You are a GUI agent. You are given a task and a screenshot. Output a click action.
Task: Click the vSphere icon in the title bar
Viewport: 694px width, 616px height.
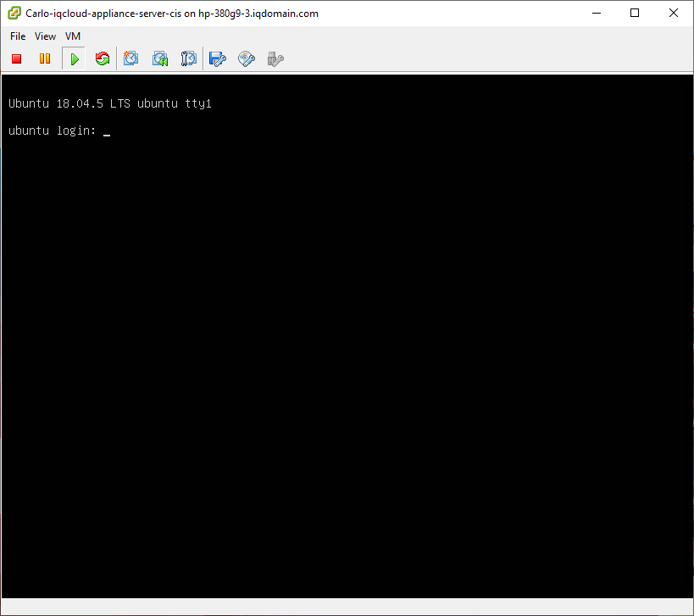coord(14,13)
